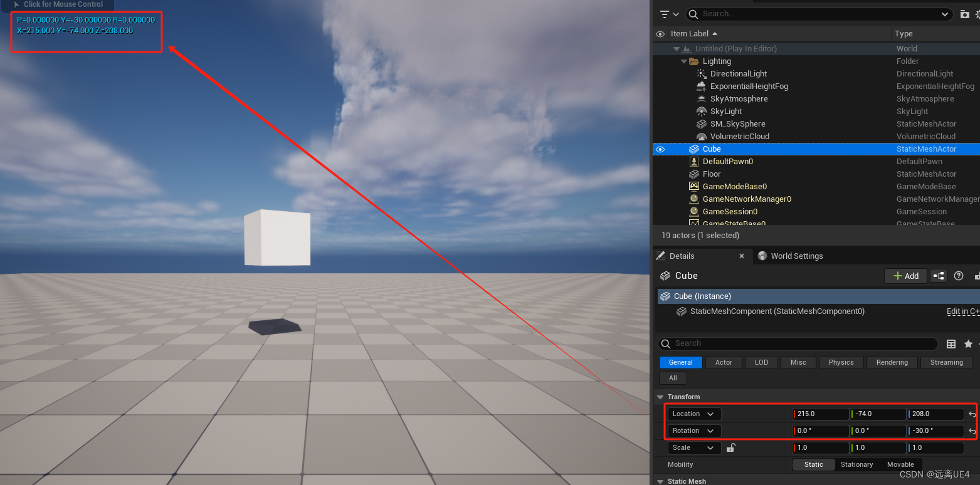Set mobility to Movable
Image resolution: width=980 pixels, height=485 pixels.
(900, 464)
